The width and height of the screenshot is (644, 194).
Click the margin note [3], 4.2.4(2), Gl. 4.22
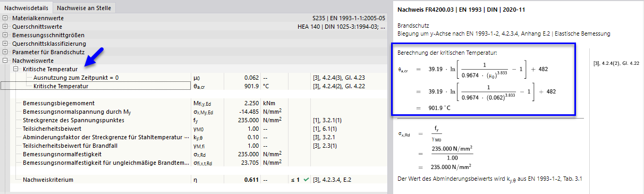click(616, 64)
